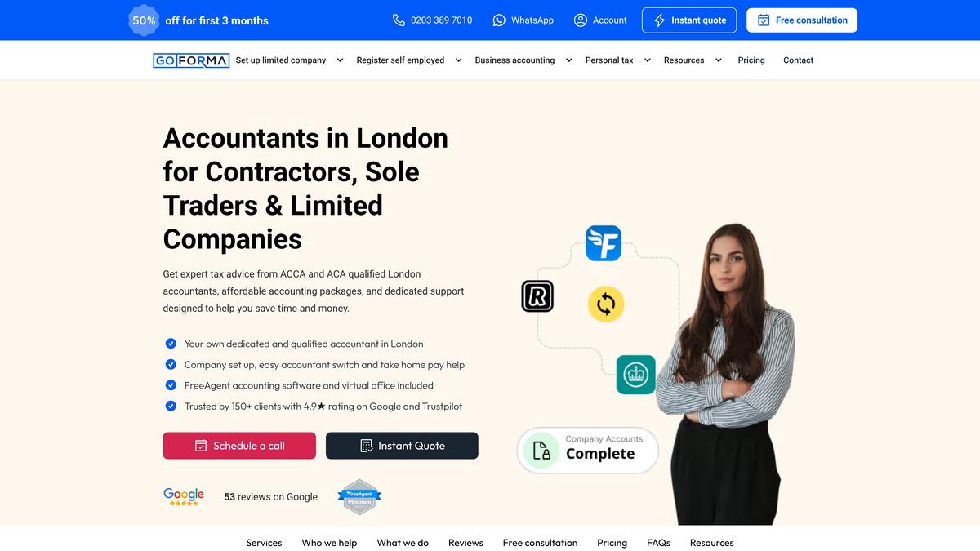Screen dimensions: 980x551
Task: Click the FreeAgent Platinum partner badge
Action: (359, 496)
